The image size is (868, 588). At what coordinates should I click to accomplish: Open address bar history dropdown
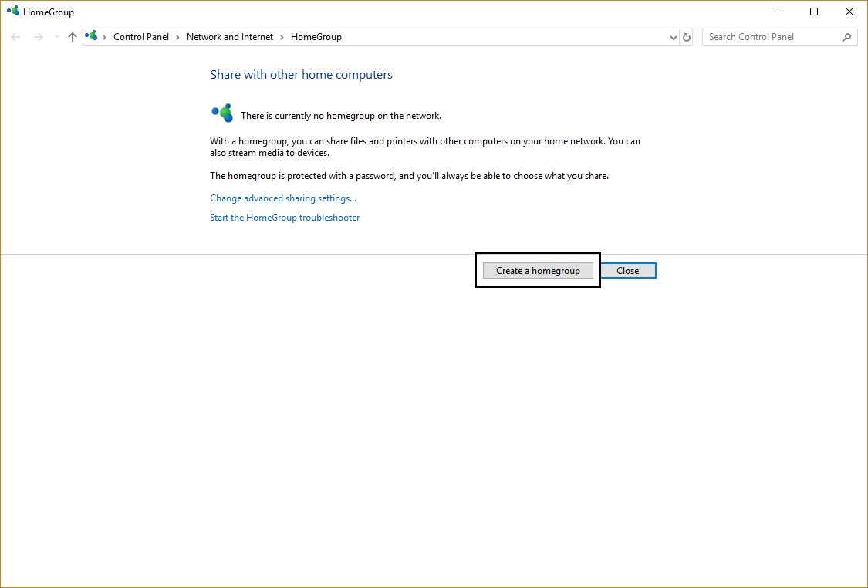[673, 38]
